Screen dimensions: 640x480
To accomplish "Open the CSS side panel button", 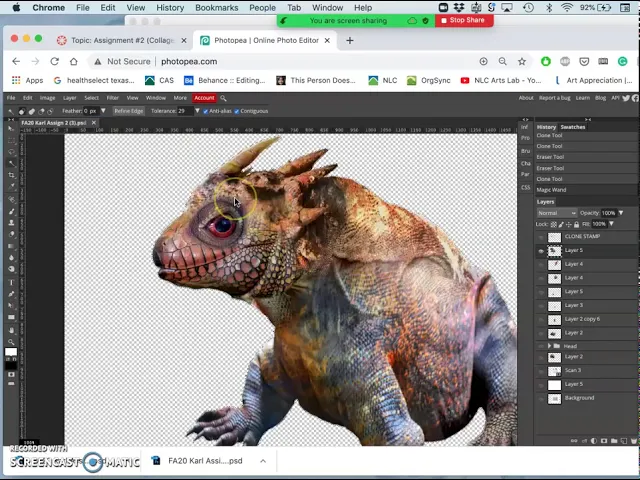I will 526,187.
